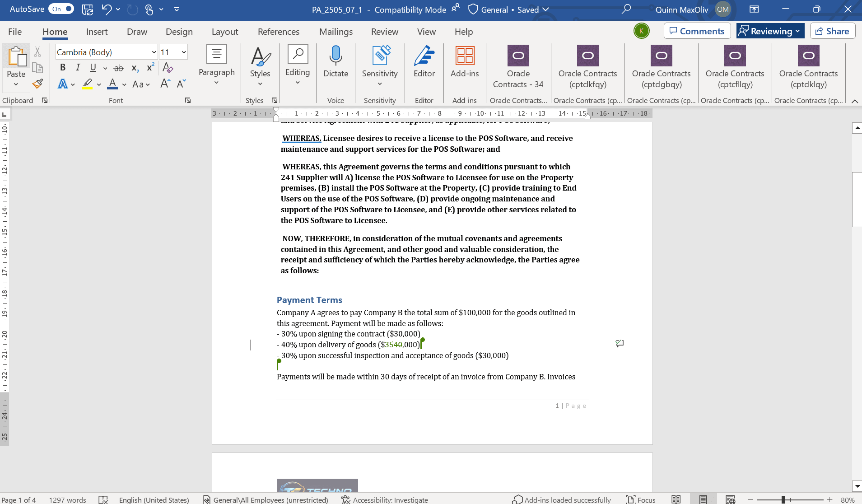The height and width of the screenshot is (504, 862).
Task: Click the Copy icon
Action: (38, 68)
